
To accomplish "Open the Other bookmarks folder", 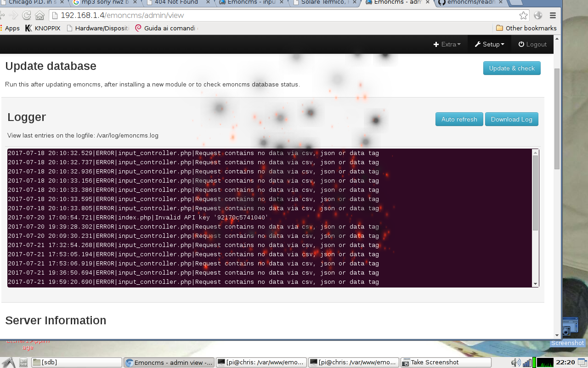I will (x=526, y=28).
